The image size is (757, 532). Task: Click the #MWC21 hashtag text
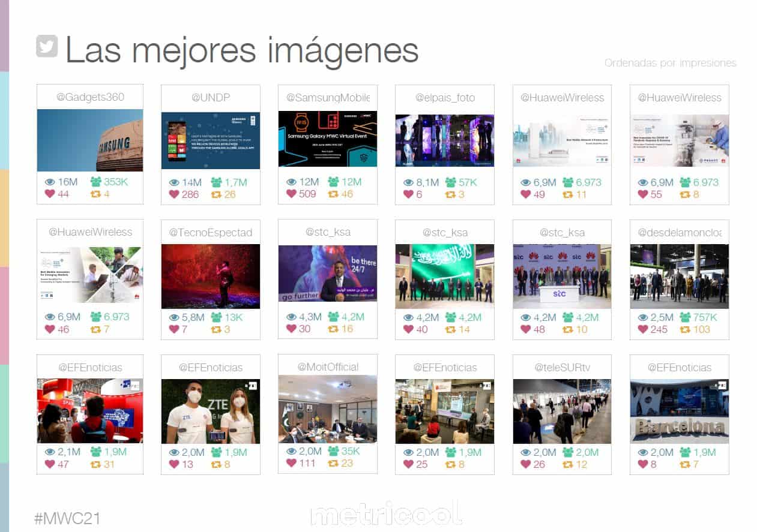pos(67,518)
